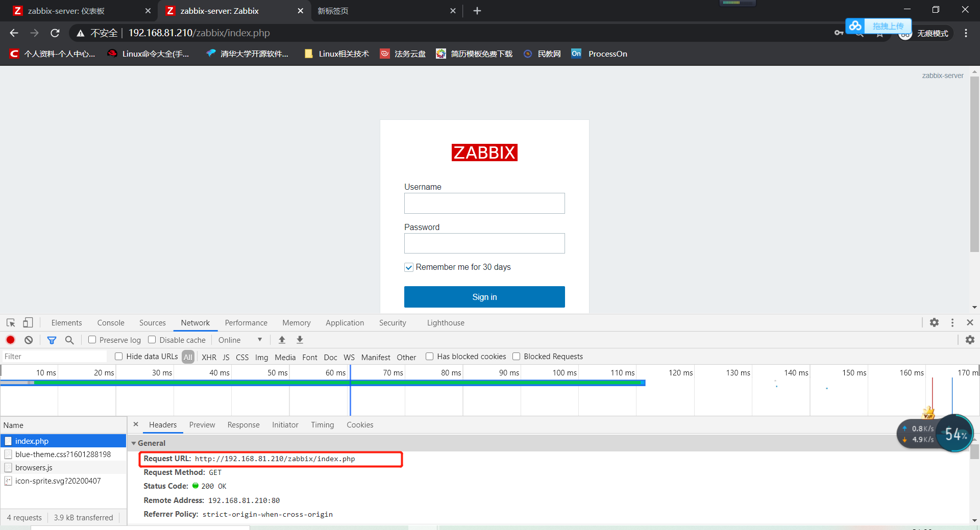Check Has blocked cookies
This screenshot has height=530, width=980.
[x=430, y=357]
